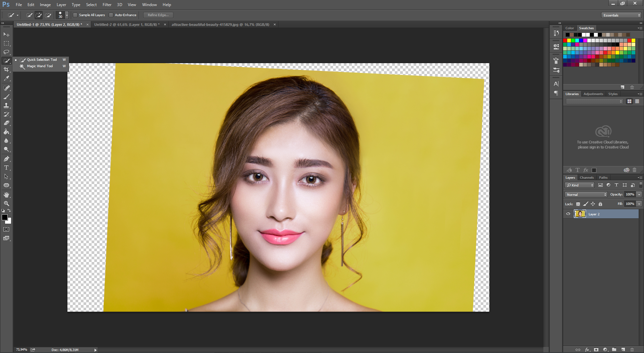Open the Essentials workspace dropdown
Viewport: 644px width, 353px height.
[621, 15]
